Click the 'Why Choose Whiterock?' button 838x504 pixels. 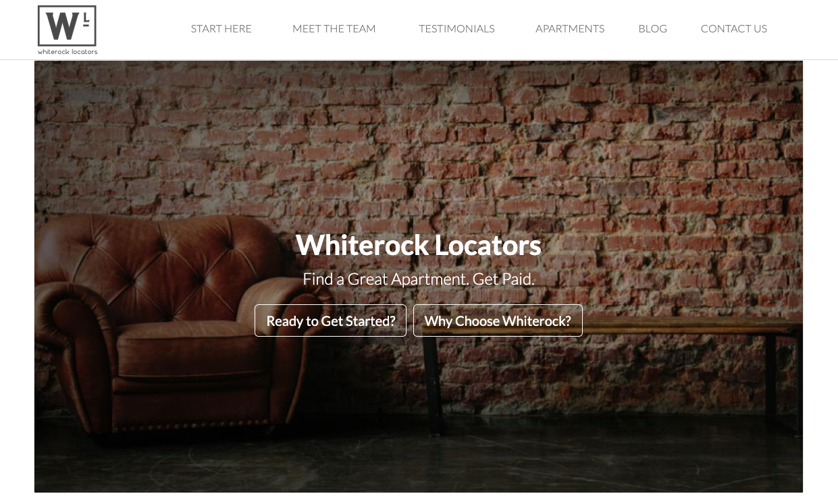[498, 320]
